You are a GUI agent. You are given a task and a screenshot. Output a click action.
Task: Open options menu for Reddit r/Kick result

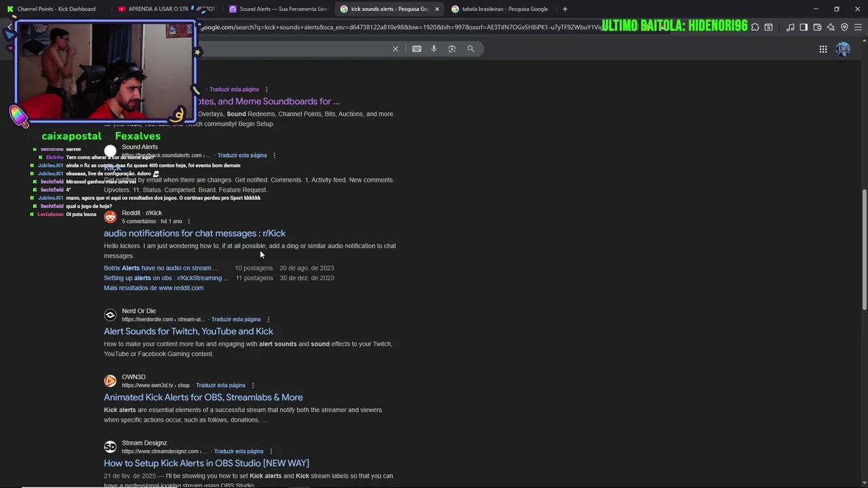189,222
